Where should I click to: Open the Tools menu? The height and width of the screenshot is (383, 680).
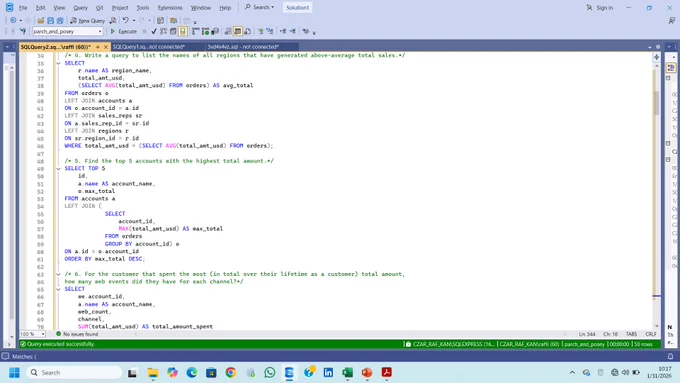pos(143,8)
